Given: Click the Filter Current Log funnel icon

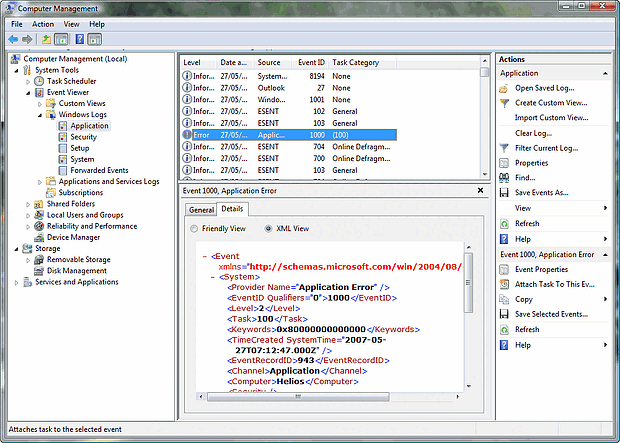Looking at the screenshot, I should (504, 148).
